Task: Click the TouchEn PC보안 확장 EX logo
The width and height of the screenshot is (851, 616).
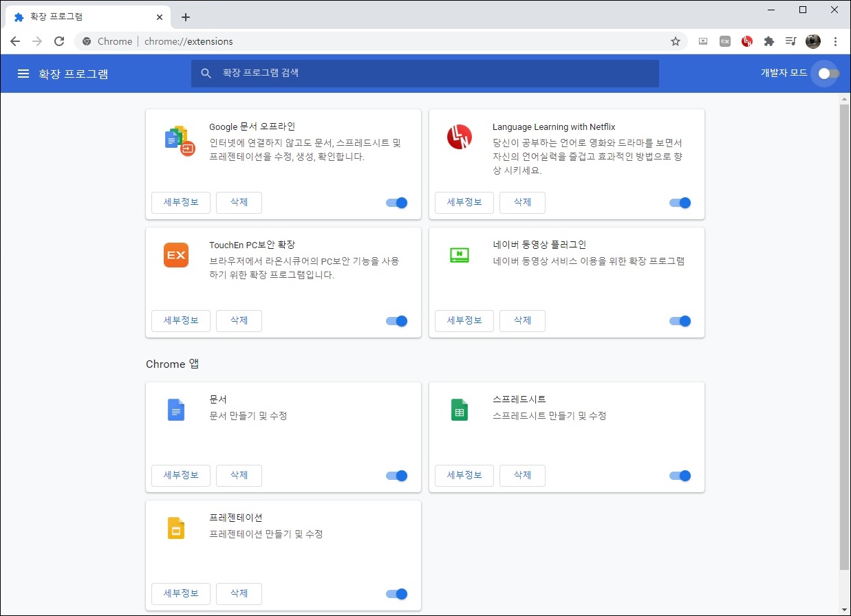Action: (176, 255)
